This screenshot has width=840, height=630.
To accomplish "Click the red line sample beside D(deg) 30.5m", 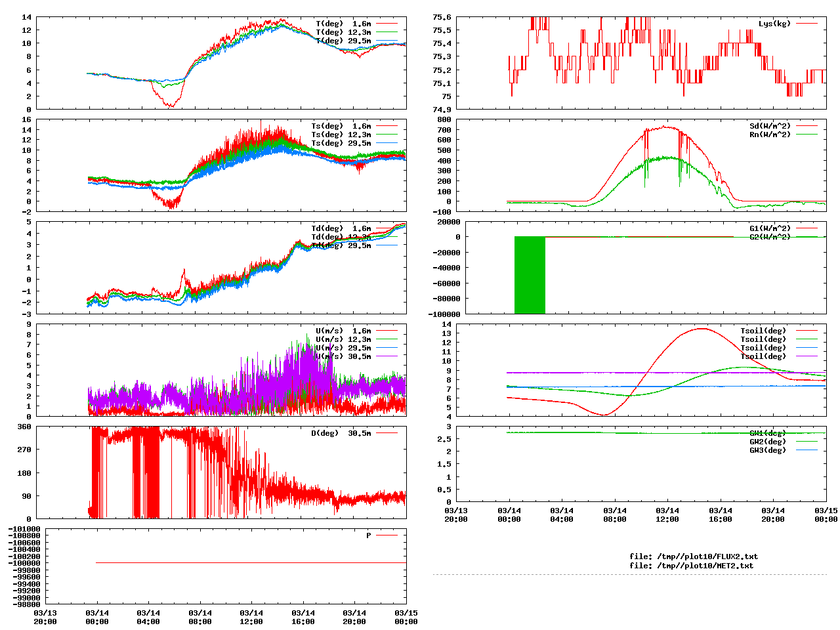I will 387,433.
